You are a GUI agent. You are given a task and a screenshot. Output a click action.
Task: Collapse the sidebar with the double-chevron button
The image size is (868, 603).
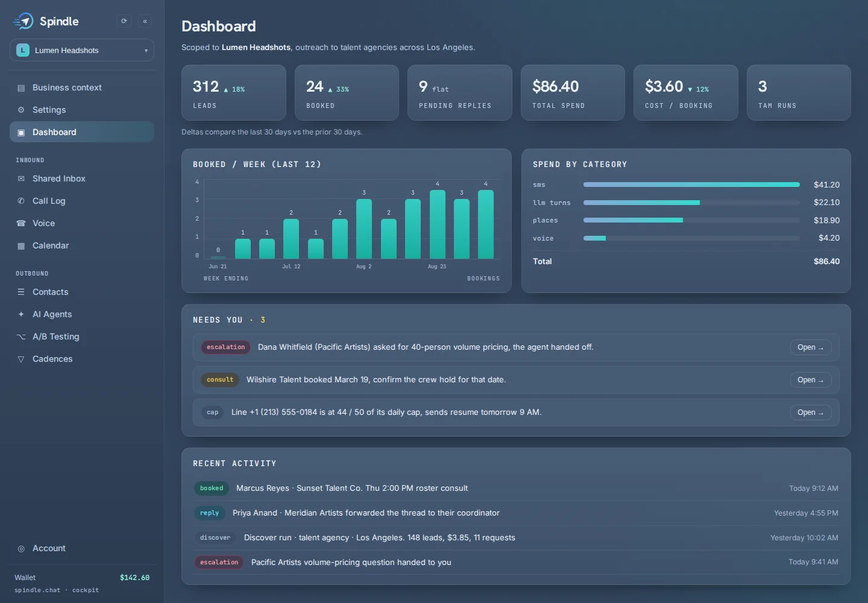145,21
